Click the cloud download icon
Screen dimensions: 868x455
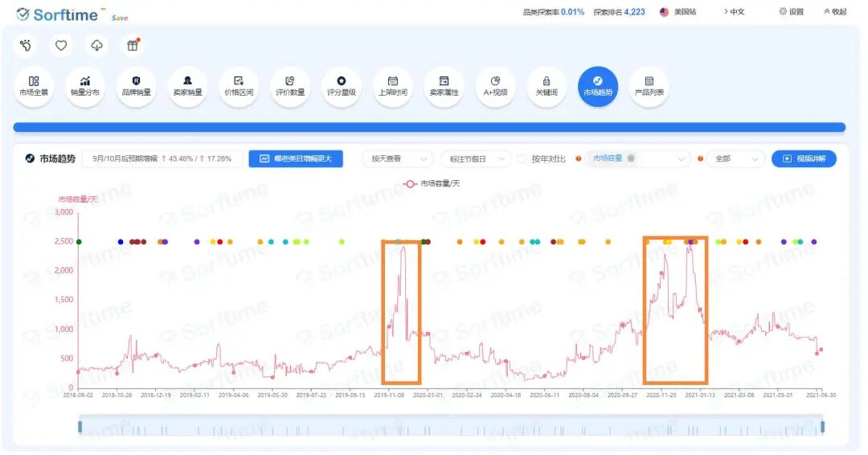(x=97, y=45)
